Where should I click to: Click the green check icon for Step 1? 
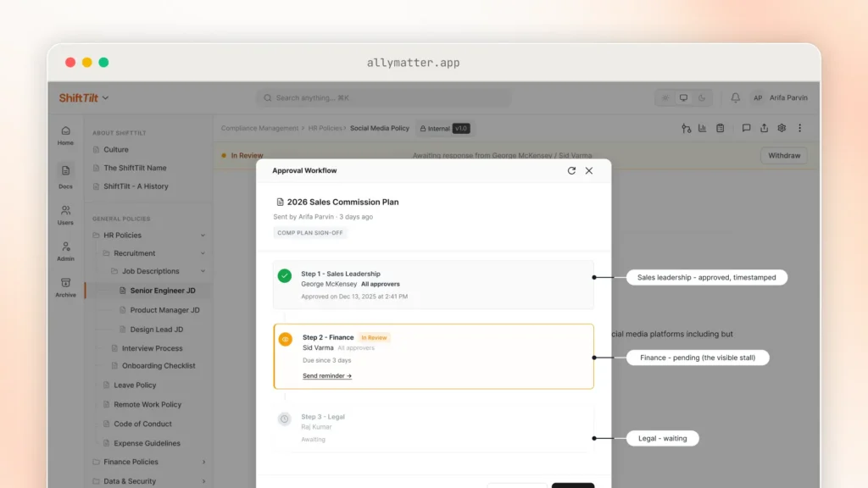coord(285,275)
